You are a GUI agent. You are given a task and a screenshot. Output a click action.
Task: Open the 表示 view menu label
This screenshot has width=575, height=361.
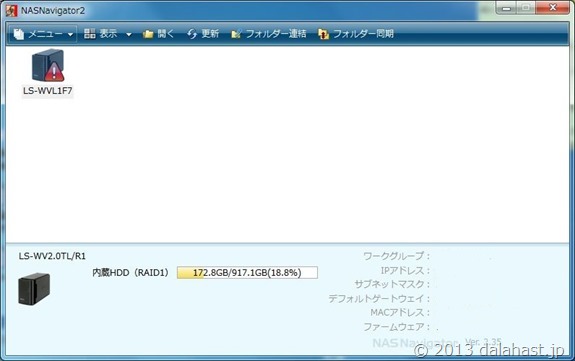pyautogui.click(x=108, y=34)
